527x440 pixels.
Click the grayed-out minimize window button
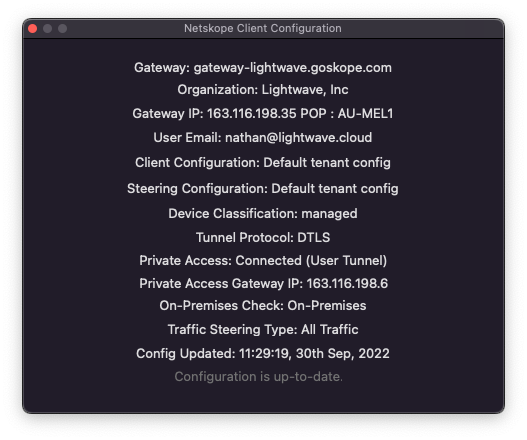47,29
